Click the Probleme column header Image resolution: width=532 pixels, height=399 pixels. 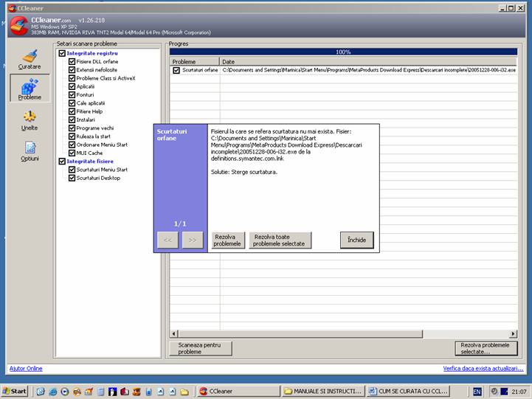point(195,62)
